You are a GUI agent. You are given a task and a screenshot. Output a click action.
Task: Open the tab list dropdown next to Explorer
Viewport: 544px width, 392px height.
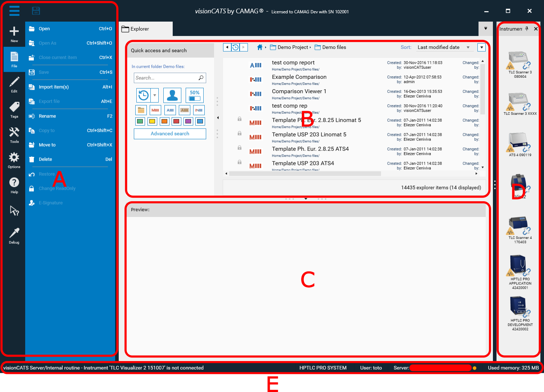tap(486, 28)
